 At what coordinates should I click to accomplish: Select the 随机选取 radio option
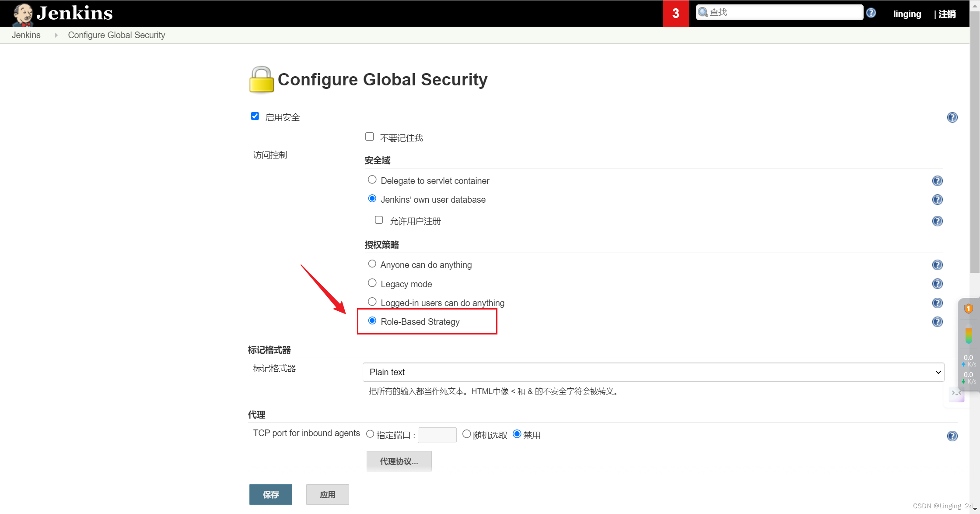tap(467, 434)
